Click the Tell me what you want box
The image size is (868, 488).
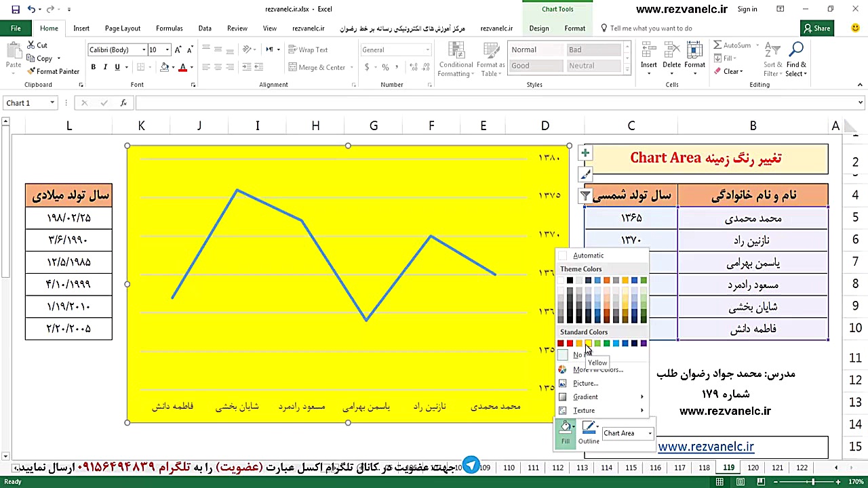click(x=651, y=28)
